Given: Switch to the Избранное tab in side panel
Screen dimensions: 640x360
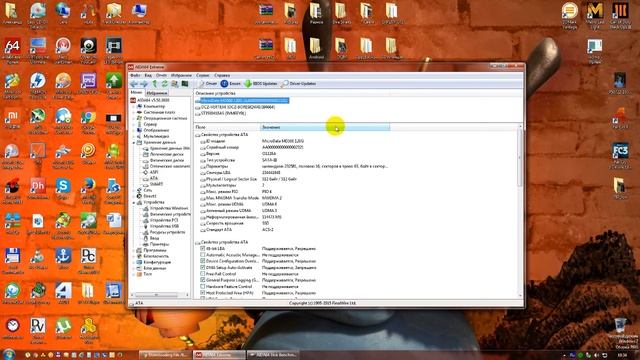Looking at the screenshot, I should click(x=156, y=93).
